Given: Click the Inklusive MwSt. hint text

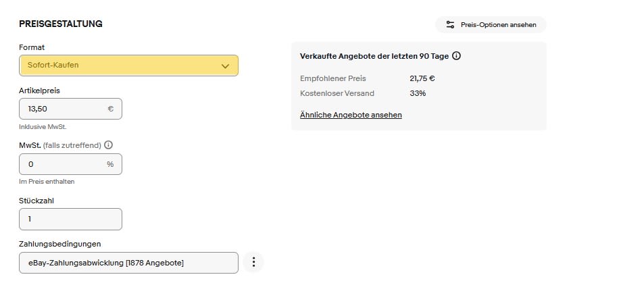Looking at the screenshot, I should click(x=43, y=127).
